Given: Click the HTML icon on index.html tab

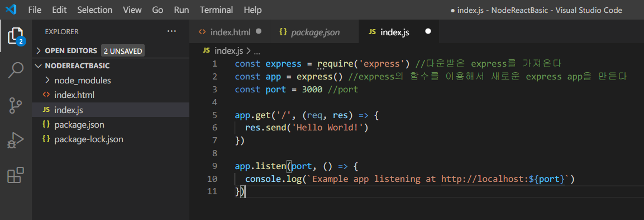Looking at the screenshot, I should [x=202, y=32].
